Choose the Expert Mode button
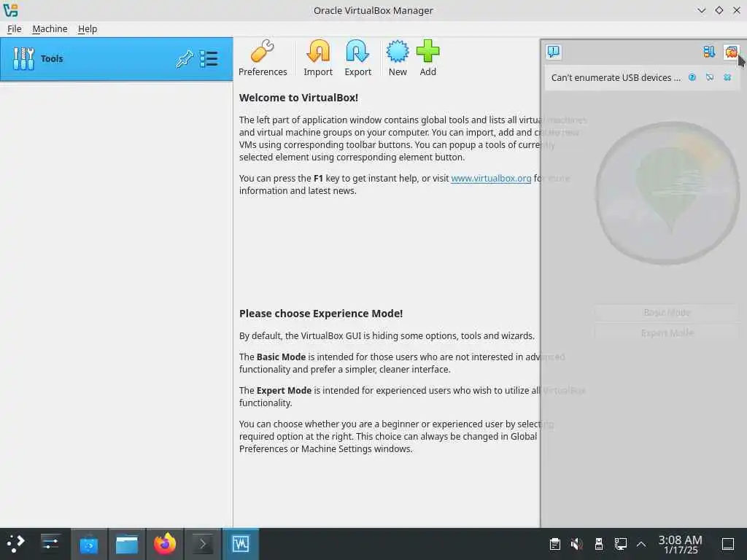Image resolution: width=747 pixels, height=560 pixels. coord(667,332)
